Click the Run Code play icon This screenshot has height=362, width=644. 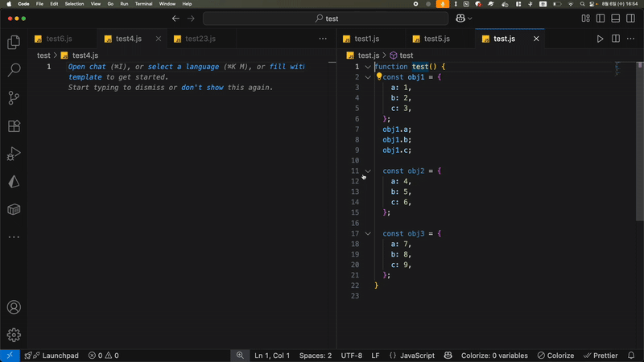(x=600, y=39)
